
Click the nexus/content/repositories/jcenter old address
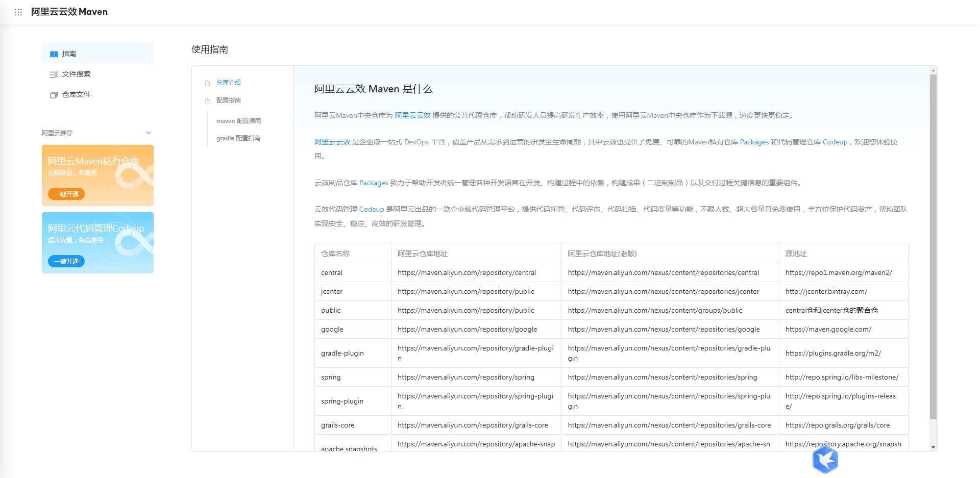664,291
